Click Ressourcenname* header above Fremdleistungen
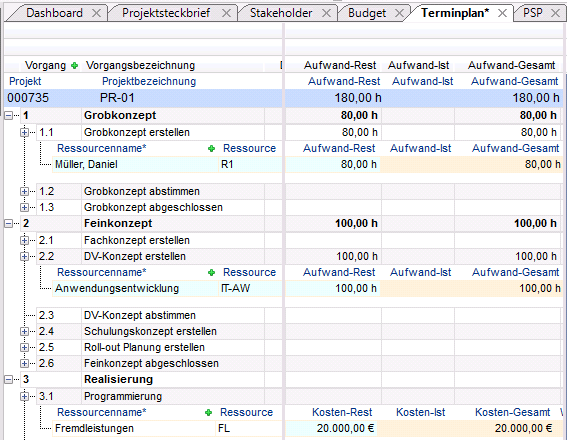This screenshot has width=567, height=440. (102, 413)
